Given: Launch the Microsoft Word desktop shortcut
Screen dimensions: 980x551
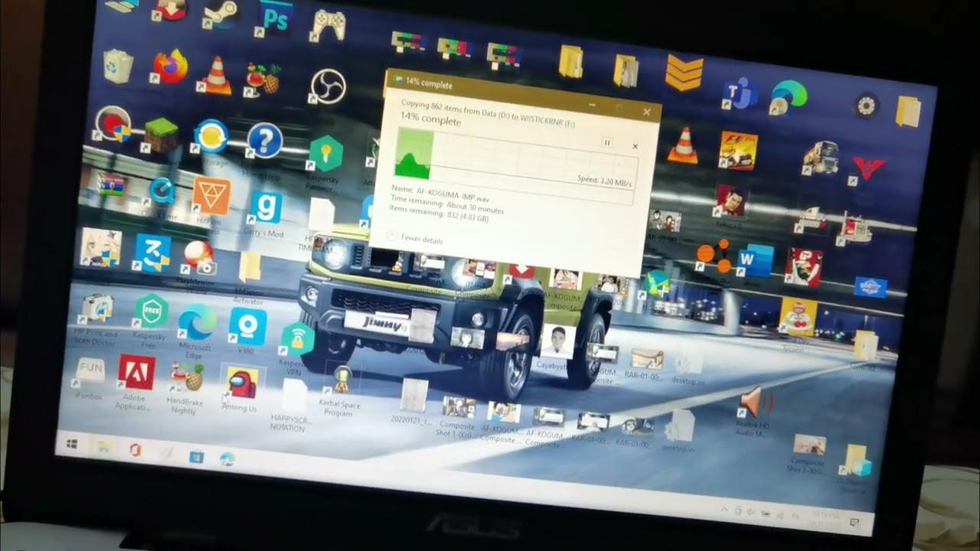Looking at the screenshot, I should tap(756, 261).
